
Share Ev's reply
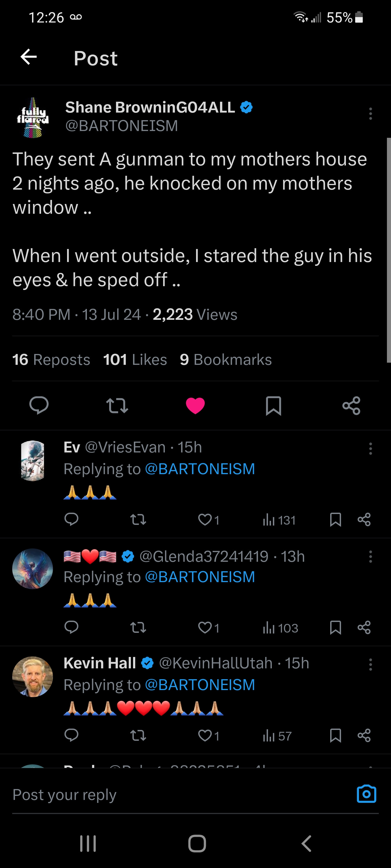[364, 520]
